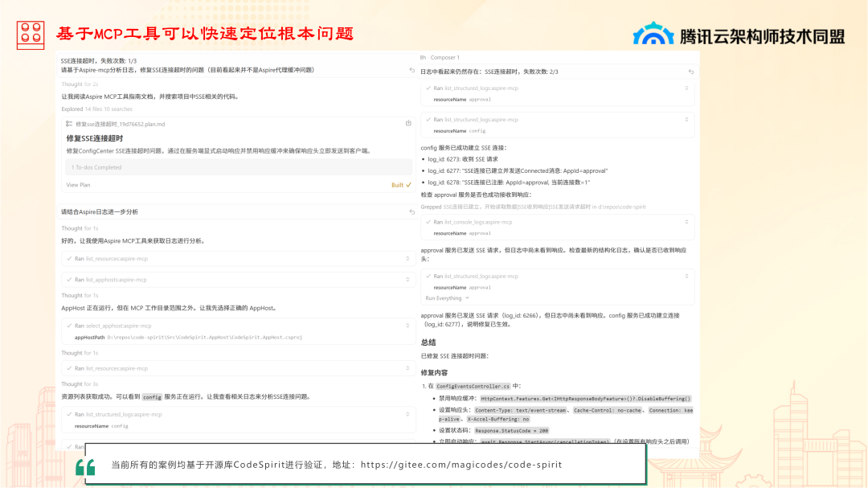Click the 'log_id: 6273' list item
The image size is (868, 488).
pos(463,159)
